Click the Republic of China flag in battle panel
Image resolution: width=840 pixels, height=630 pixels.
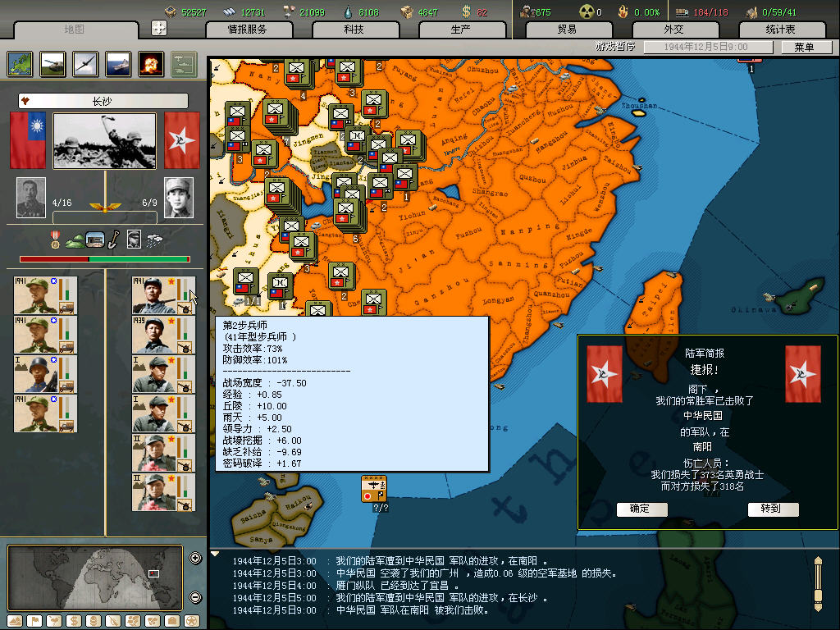(28, 140)
